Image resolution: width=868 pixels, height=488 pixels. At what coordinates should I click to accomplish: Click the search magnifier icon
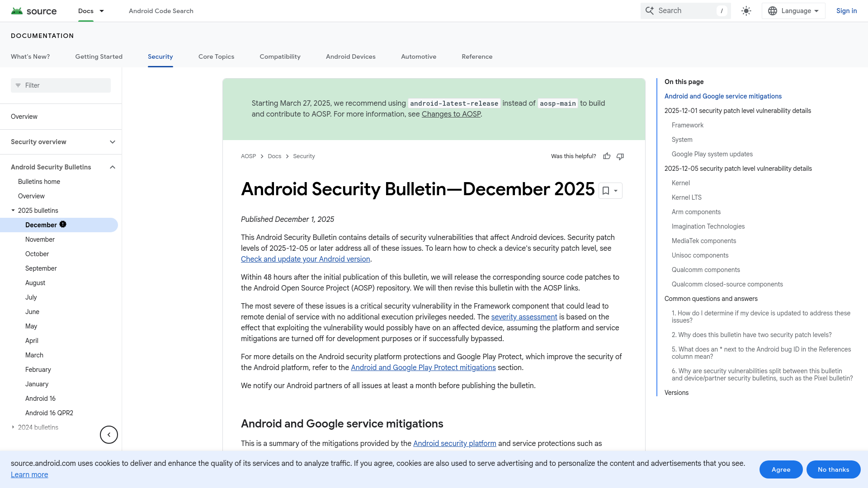pyautogui.click(x=650, y=10)
